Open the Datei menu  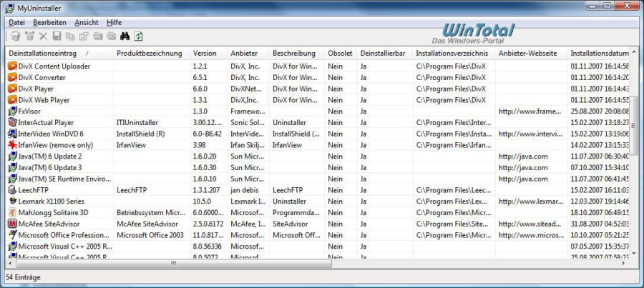coord(17,23)
